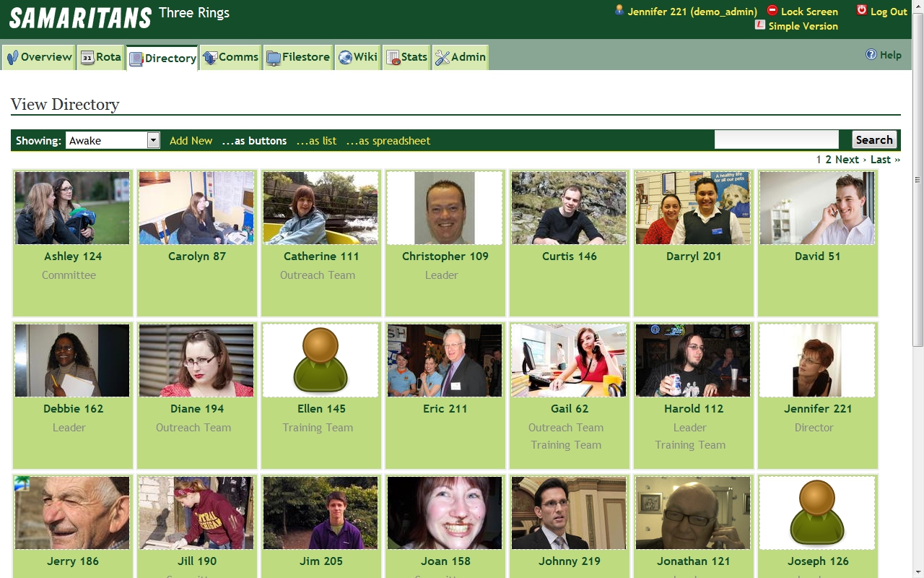Click the Joan 158 name link
Viewport: 924px width, 578px height.
[446, 561]
